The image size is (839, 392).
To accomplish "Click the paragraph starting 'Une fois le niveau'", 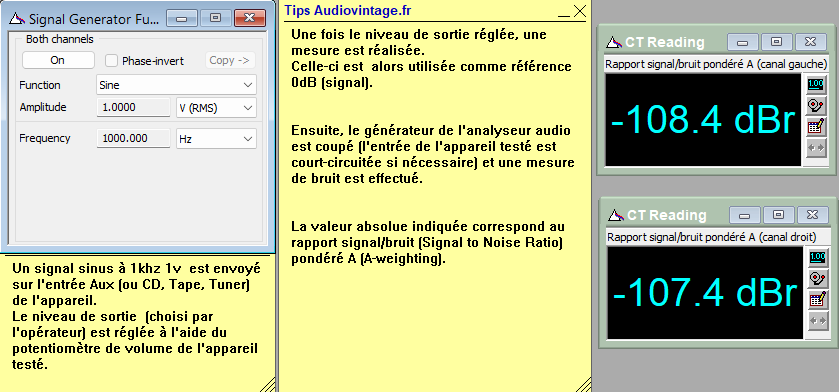I will (x=431, y=59).
